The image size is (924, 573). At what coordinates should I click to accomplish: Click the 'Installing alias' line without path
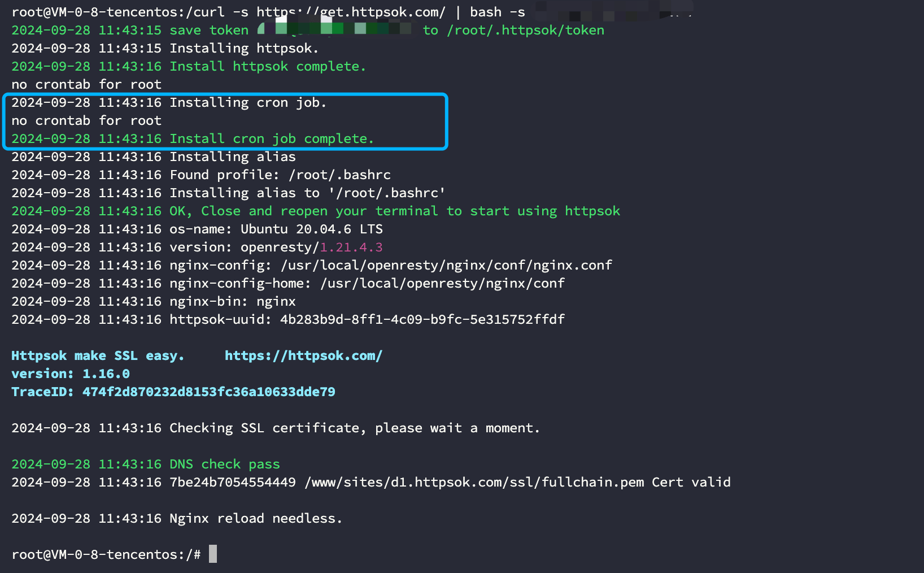pos(154,157)
